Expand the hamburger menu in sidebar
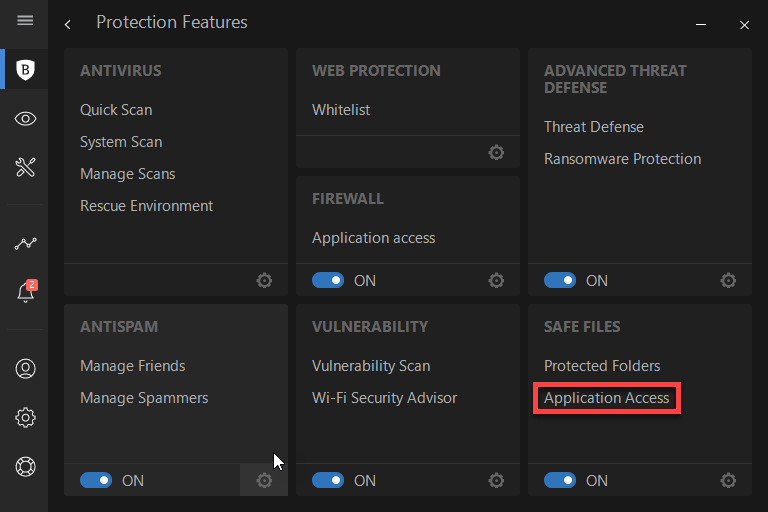 click(x=26, y=21)
